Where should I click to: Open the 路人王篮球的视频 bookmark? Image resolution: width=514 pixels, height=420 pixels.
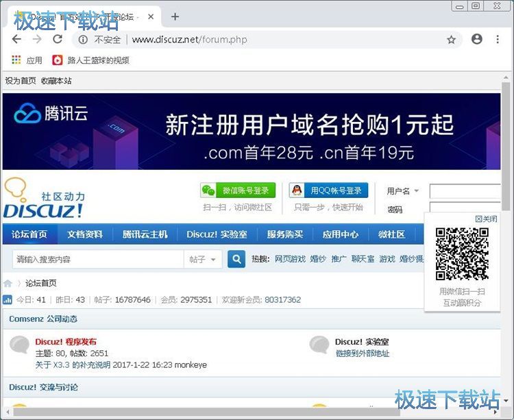point(90,60)
